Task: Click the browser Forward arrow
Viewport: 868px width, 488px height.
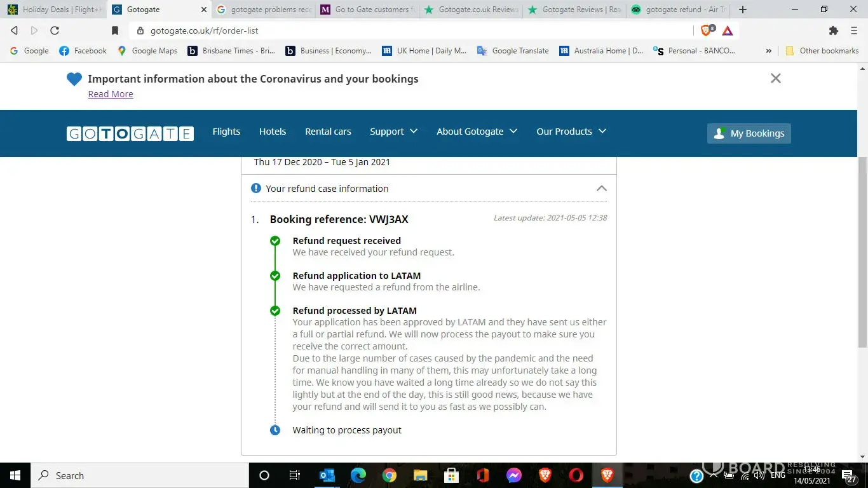Action: point(34,30)
